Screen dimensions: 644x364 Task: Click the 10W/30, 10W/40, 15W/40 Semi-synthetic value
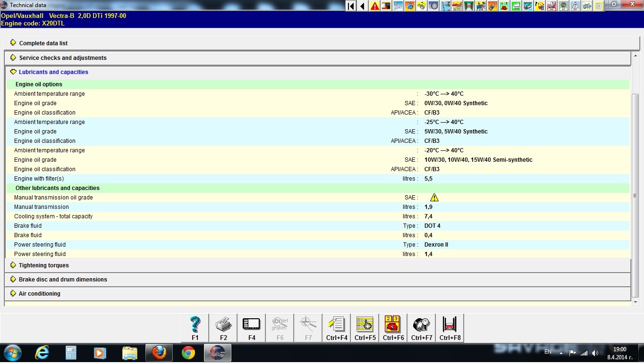pyautogui.click(x=478, y=160)
